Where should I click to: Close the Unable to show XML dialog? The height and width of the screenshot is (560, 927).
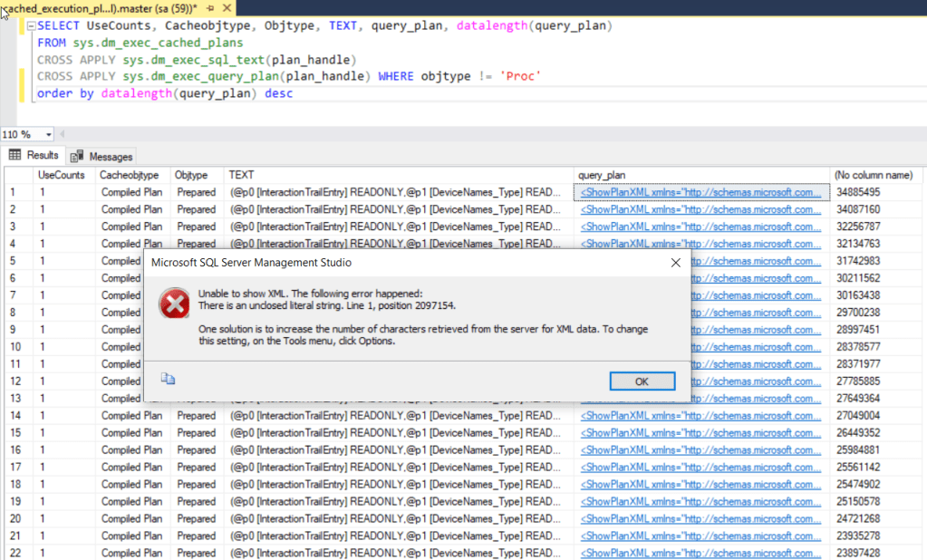pyautogui.click(x=675, y=263)
